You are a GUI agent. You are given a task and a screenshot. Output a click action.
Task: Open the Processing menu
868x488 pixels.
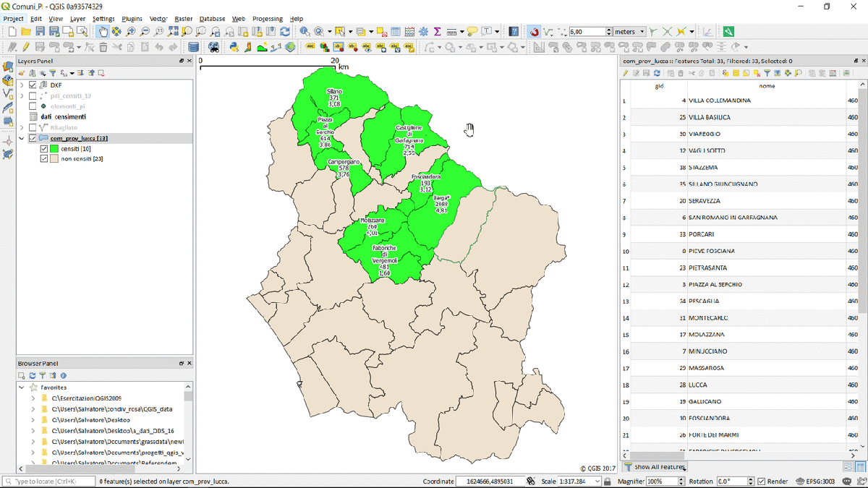tap(267, 19)
